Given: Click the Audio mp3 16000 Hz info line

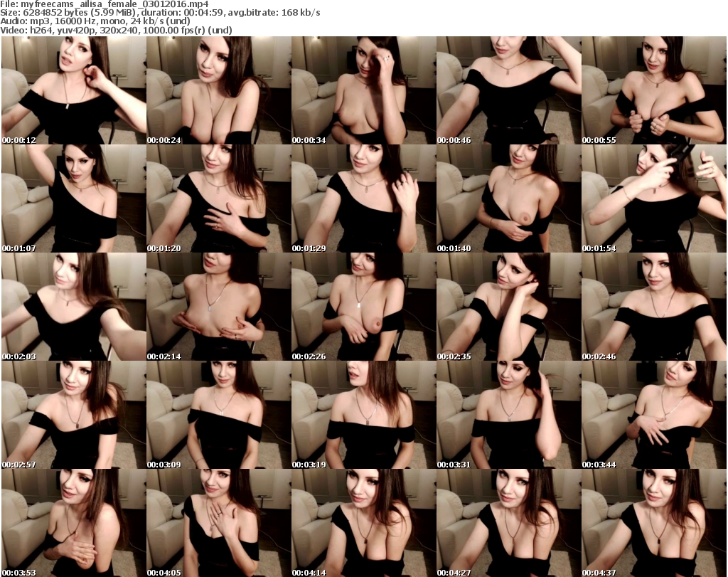Looking at the screenshot, I should click(x=95, y=21).
